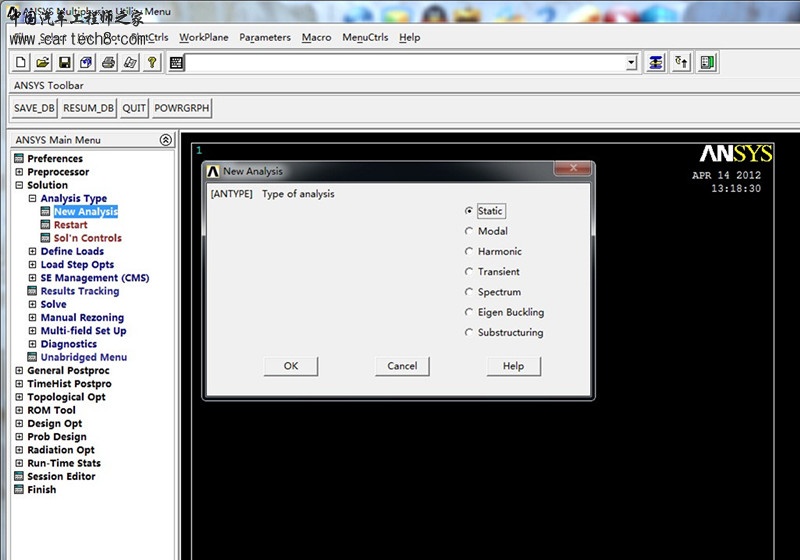Image resolution: width=800 pixels, height=560 pixels.
Task: Click the Save Analysis floppy icon
Action: pos(65,63)
